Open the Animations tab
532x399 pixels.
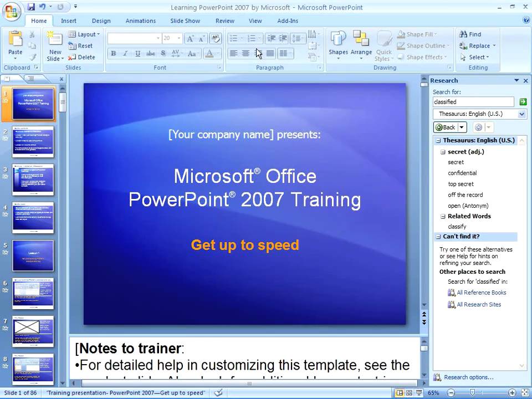point(140,21)
